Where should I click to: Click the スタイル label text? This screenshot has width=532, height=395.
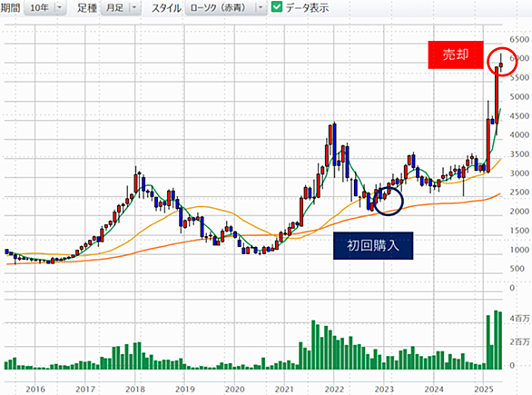166,7
